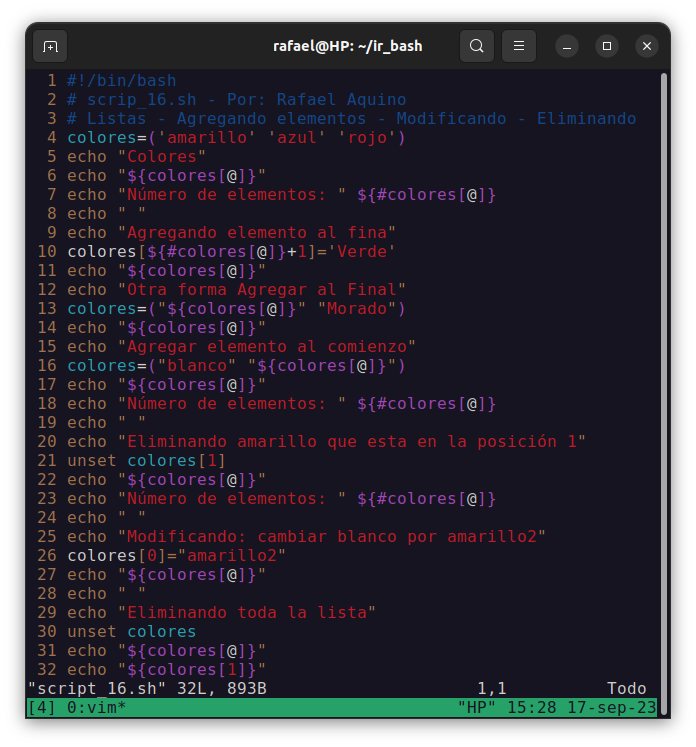
Task: Click the Todo scroll position indicator
Action: (626, 689)
